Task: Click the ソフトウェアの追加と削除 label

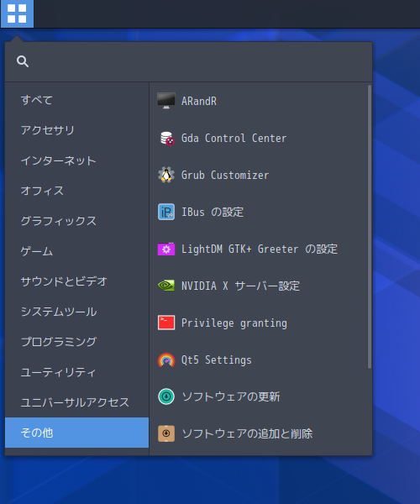Action: [x=247, y=433]
